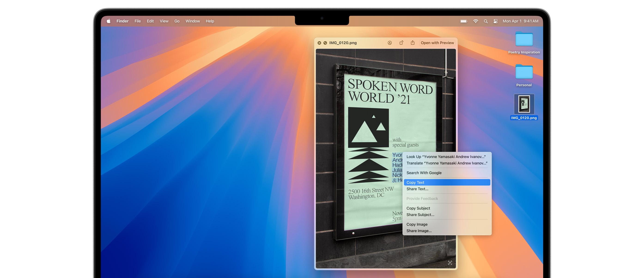Open Control Center from menu bar

(x=495, y=21)
